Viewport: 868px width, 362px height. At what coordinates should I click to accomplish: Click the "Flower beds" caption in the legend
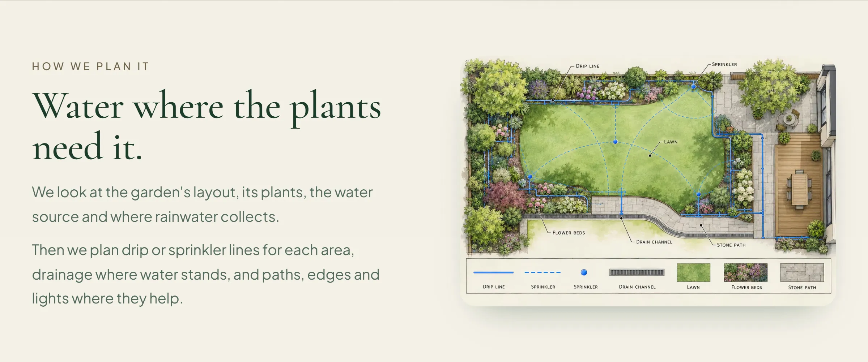tap(746, 287)
